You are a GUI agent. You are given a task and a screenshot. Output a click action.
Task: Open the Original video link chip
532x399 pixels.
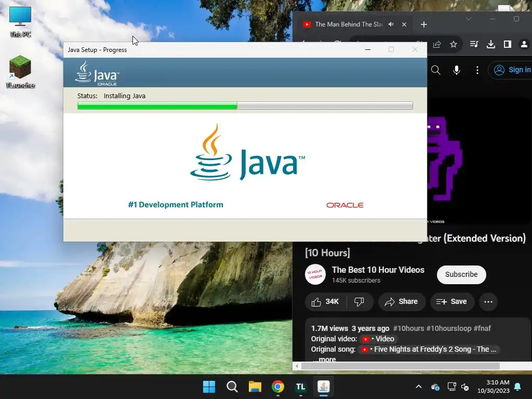point(379,339)
